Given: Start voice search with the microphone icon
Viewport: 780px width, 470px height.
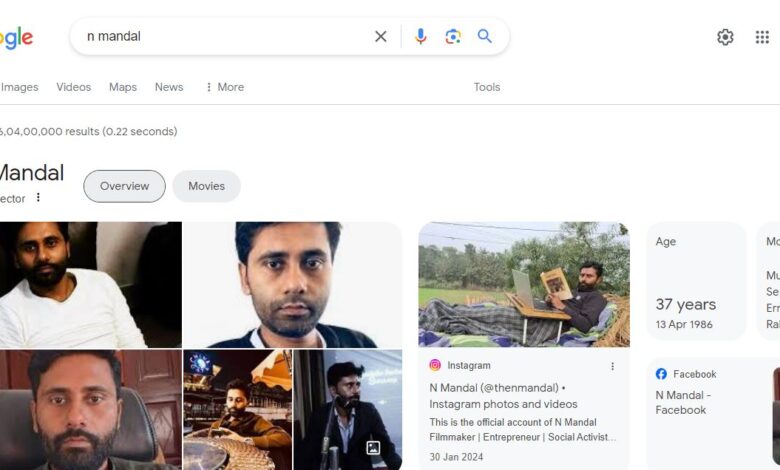Looking at the screenshot, I should click(420, 36).
